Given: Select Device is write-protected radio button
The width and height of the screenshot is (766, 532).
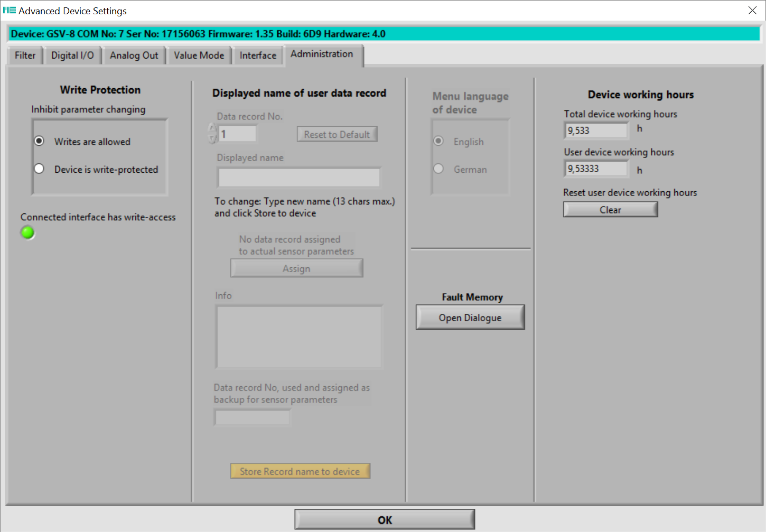Looking at the screenshot, I should point(39,169).
